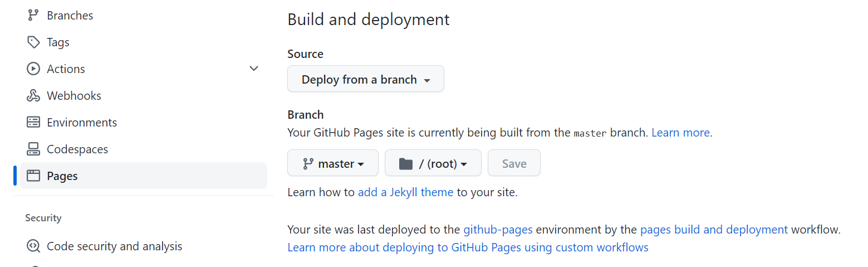
Task: Click the Branches git-branch icon in sidebar
Action: click(33, 16)
